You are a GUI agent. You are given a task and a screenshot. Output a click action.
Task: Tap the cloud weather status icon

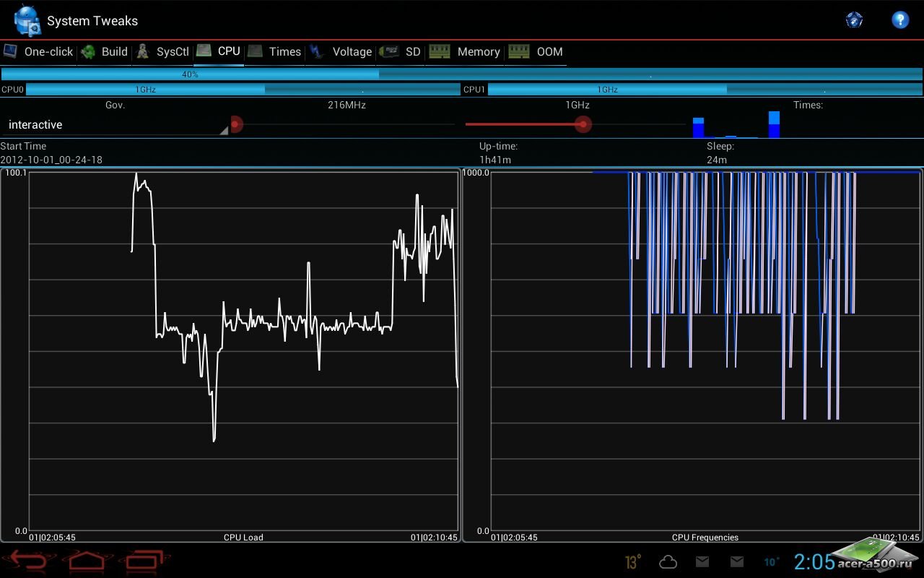668,562
